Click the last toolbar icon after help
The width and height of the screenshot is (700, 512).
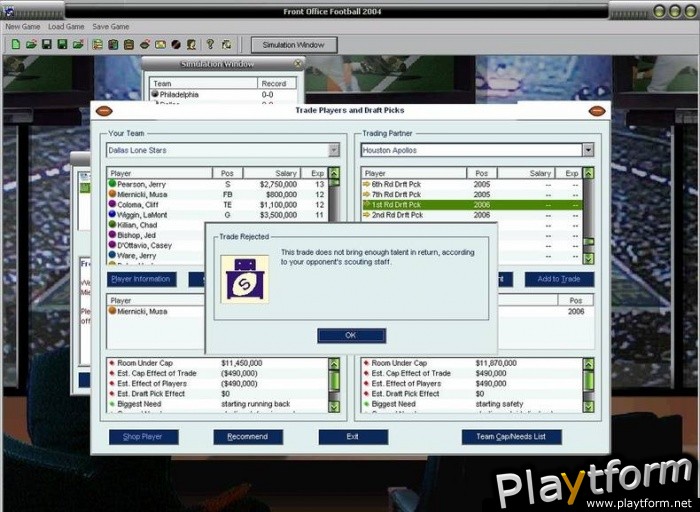(226, 44)
